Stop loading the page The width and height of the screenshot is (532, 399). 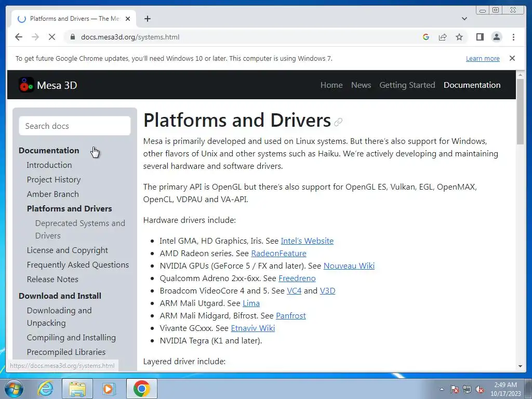(x=52, y=37)
